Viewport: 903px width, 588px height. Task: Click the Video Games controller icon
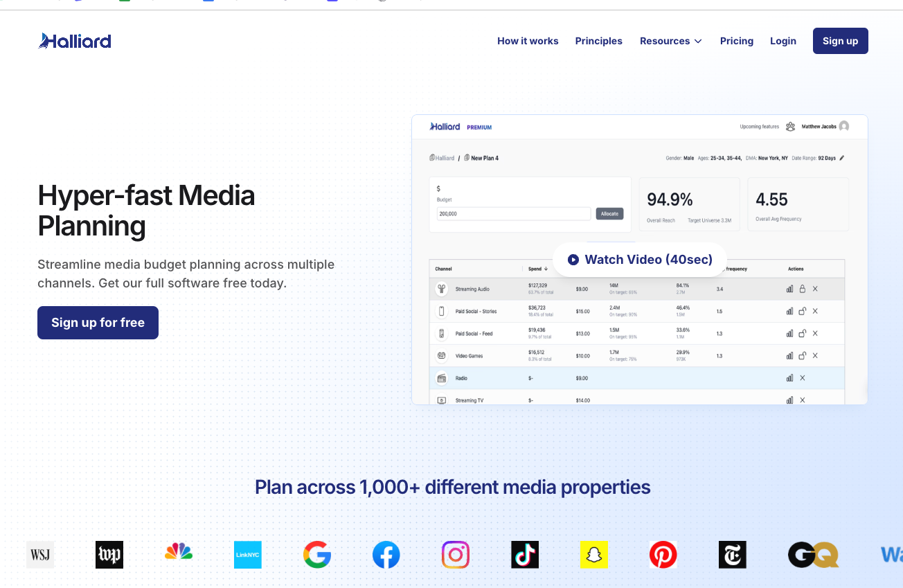coord(441,355)
